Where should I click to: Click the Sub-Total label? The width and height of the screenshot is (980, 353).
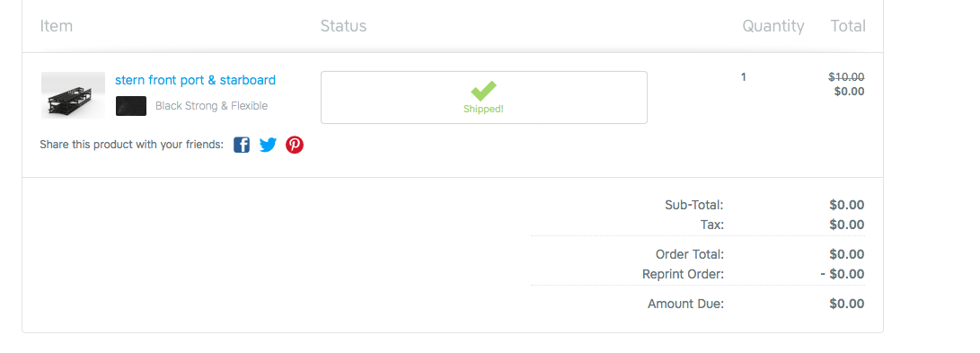pyautogui.click(x=693, y=205)
